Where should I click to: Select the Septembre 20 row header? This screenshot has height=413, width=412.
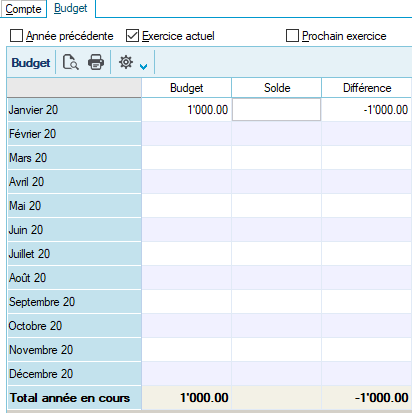pos(74,302)
